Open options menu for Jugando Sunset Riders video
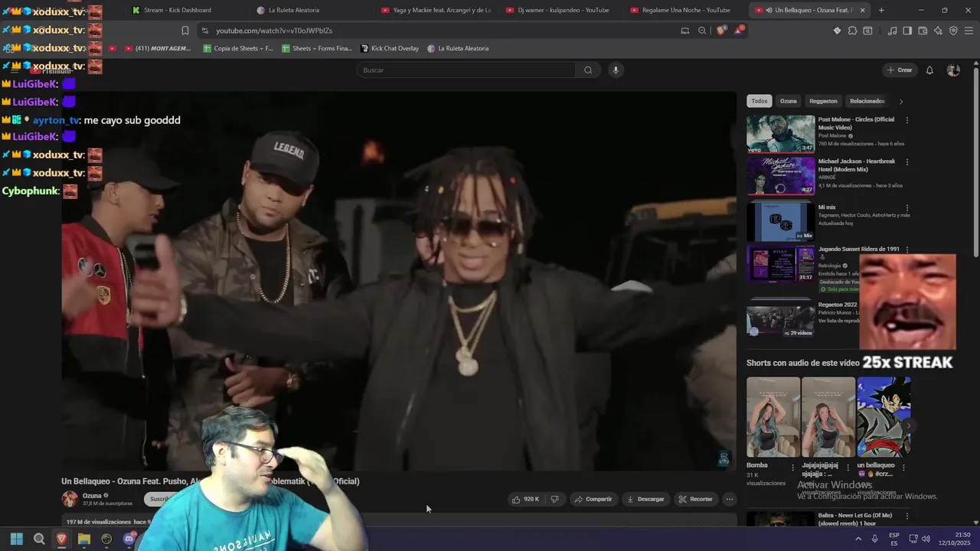The image size is (980, 551). coord(907,249)
